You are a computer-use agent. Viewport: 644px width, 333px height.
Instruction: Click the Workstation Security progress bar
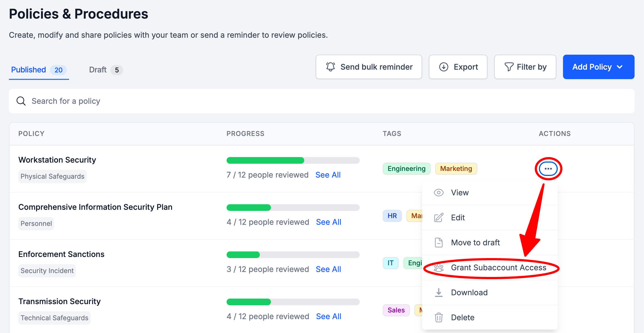click(x=293, y=160)
